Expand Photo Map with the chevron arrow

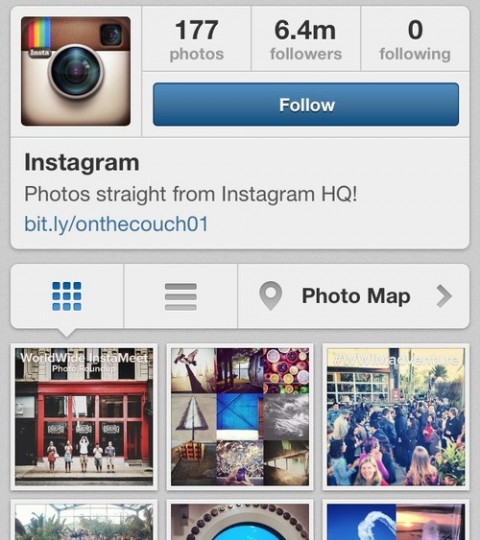click(x=444, y=296)
